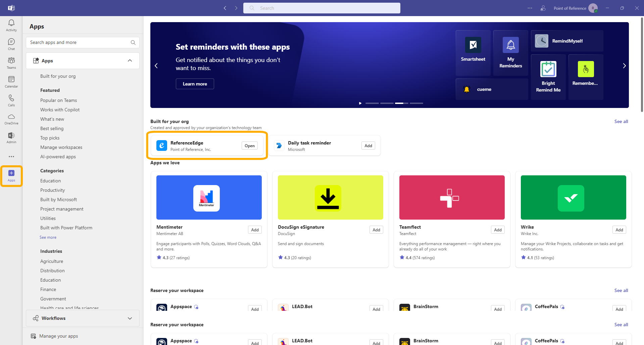Open Manage your apps
Screen dimensions: 644x345
[x=58, y=336]
